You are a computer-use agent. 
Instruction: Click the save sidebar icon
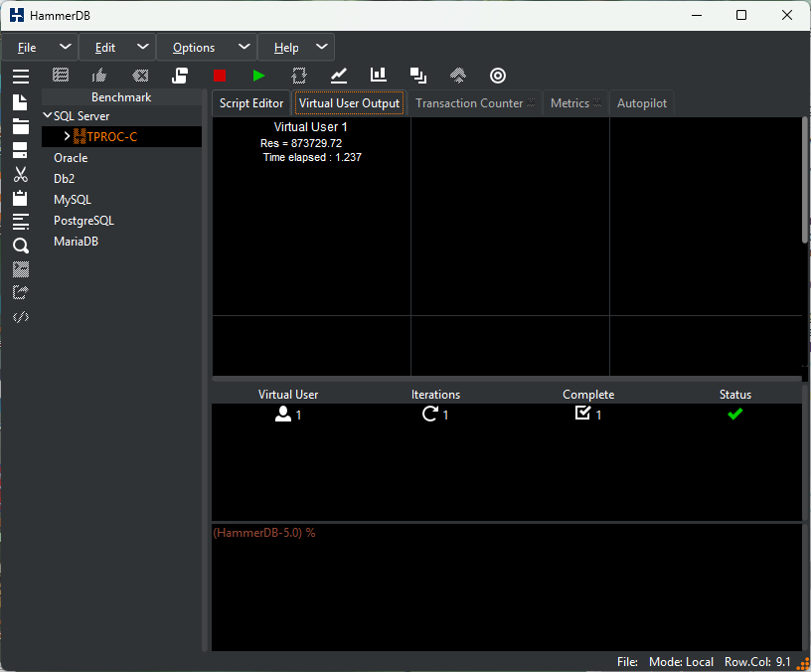(20, 150)
